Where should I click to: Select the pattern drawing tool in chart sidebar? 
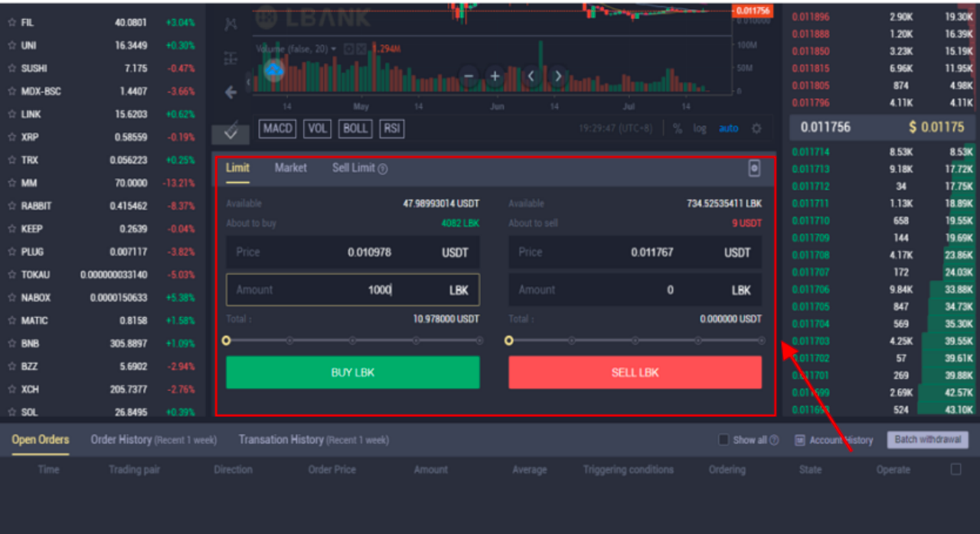tap(230, 23)
